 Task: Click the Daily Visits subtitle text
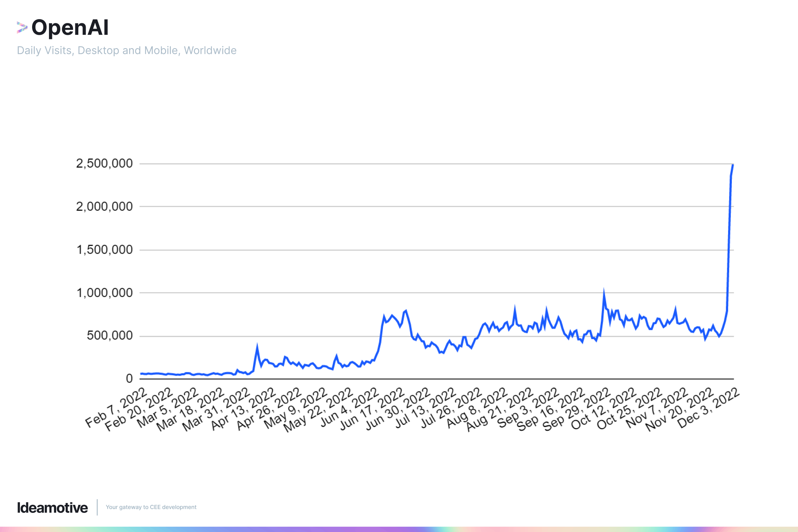(127, 50)
